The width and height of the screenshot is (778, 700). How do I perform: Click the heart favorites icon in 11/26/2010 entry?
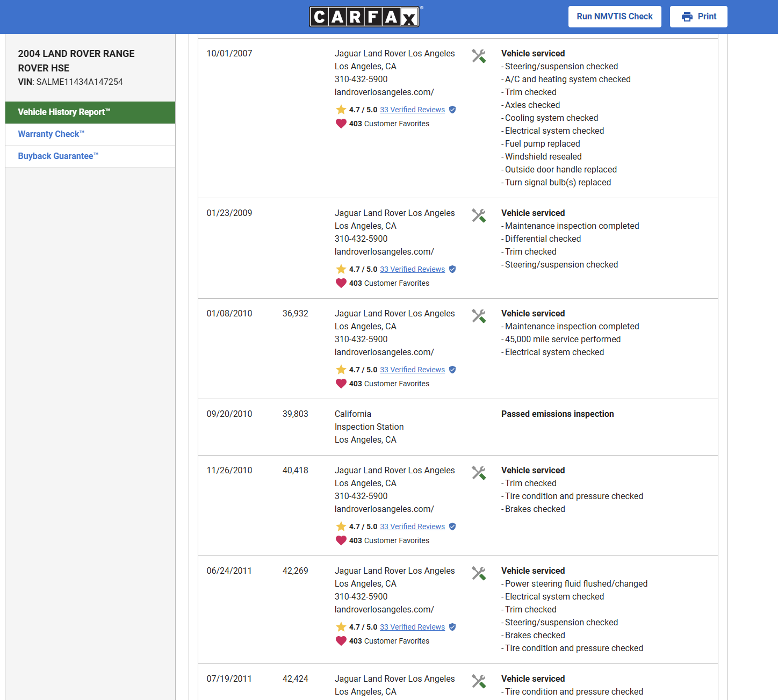pos(341,540)
